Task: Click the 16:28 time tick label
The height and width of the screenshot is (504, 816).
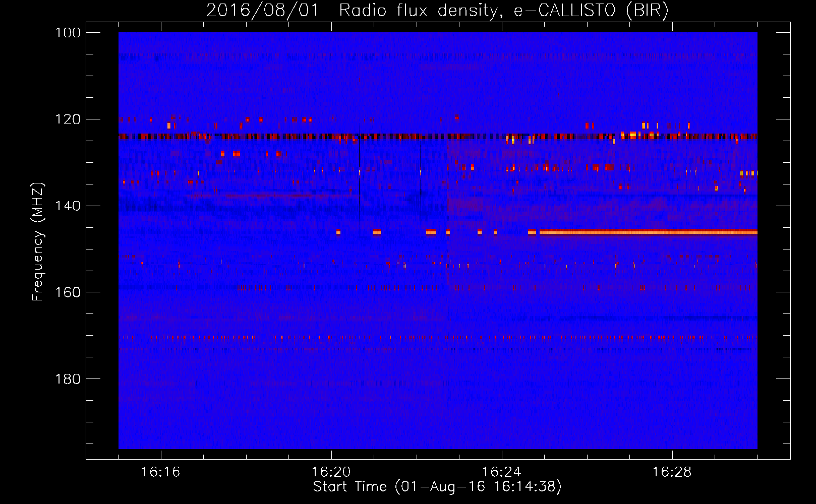Action: tap(672, 472)
